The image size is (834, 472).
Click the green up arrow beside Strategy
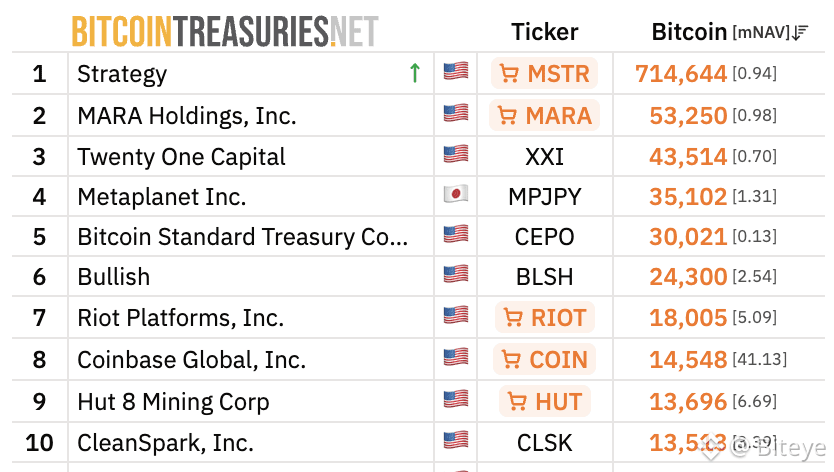[415, 73]
